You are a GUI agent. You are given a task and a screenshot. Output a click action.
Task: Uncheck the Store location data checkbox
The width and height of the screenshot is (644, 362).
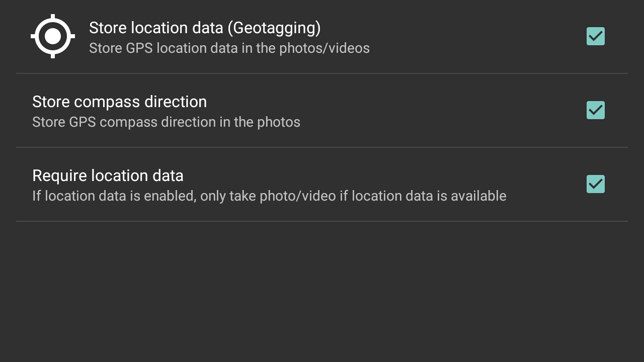coord(596,36)
